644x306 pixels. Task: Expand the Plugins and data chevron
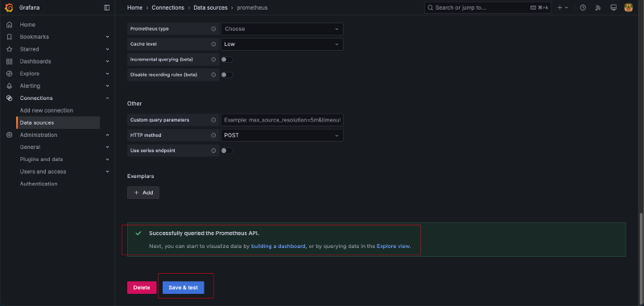(107, 159)
